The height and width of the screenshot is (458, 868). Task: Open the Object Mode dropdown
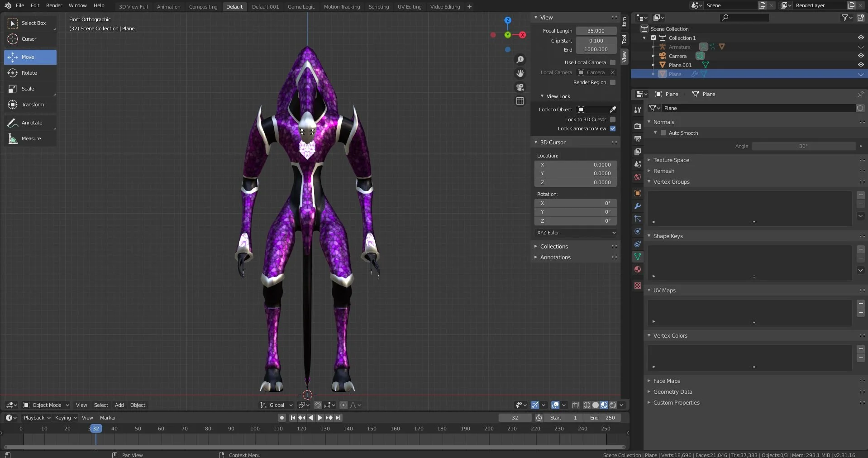click(x=46, y=405)
